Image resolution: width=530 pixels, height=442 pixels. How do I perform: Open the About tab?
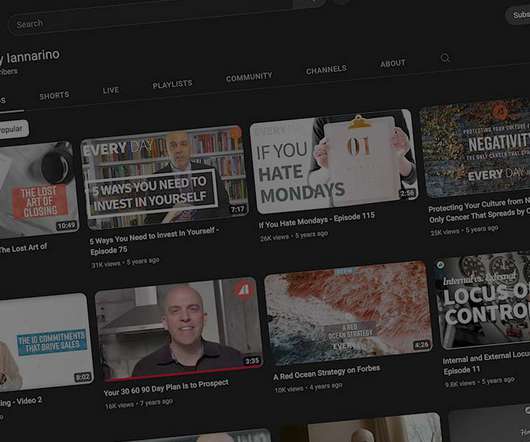point(393,63)
